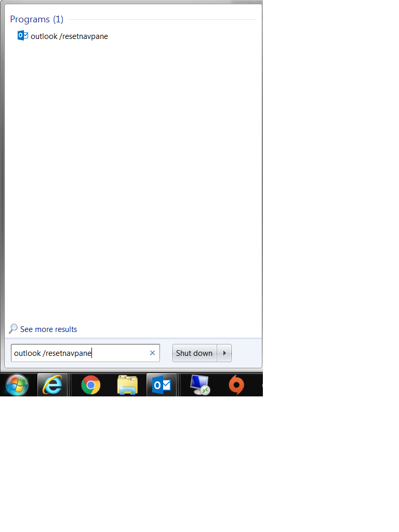Launch Origin from the taskbar
The image size is (399, 532).
coord(236,385)
